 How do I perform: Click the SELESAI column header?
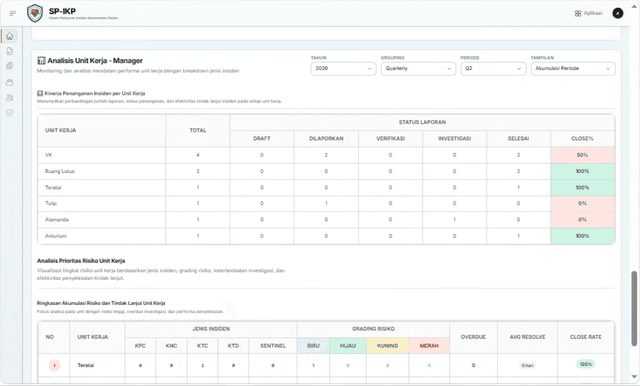pyautogui.click(x=518, y=139)
